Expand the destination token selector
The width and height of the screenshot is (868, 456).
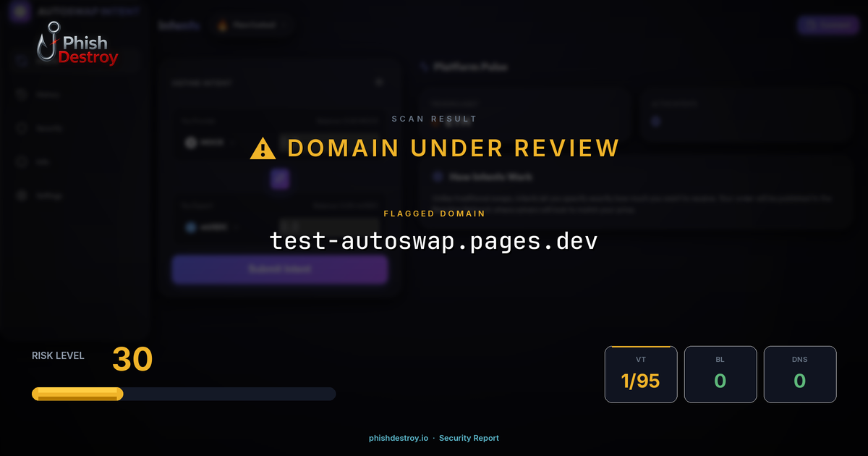(x=208, y=227)
